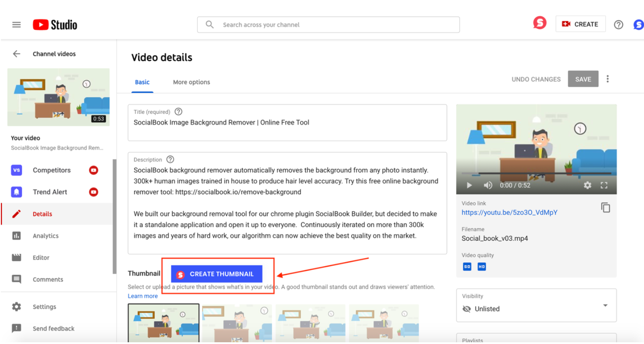Viewport: 644px width, 344px height.
Task: Click the YouTube Studio logo
Action: coord(55,25)
